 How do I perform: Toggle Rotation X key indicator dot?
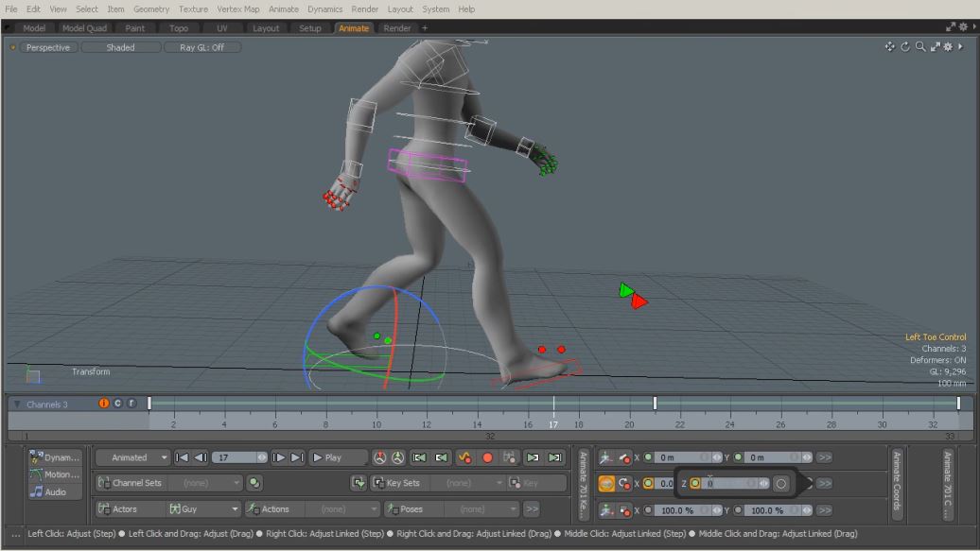click(x=648, y=483)
